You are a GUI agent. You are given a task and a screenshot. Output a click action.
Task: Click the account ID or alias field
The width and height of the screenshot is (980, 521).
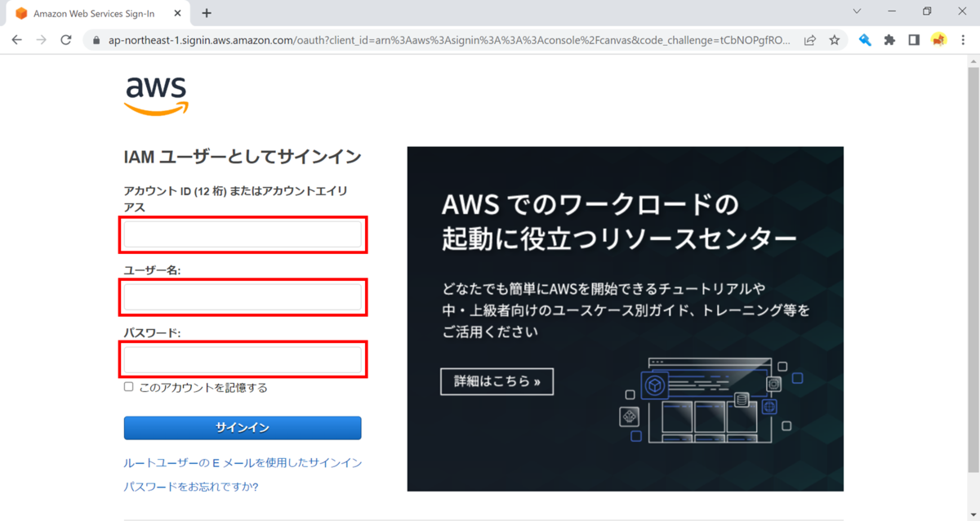(x=243, y=235)
